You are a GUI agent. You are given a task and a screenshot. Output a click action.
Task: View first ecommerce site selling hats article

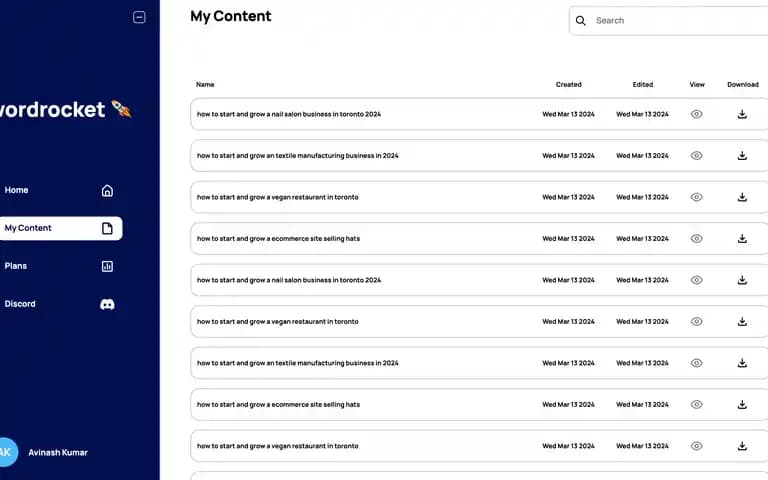(x=696, y=239)
